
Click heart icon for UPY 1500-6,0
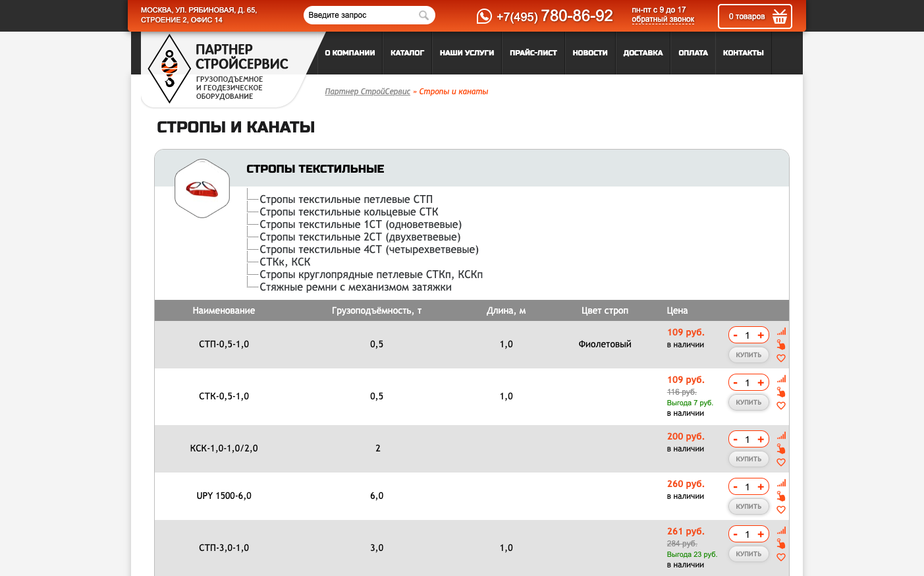pyautogui.click(x=781, y=510)
